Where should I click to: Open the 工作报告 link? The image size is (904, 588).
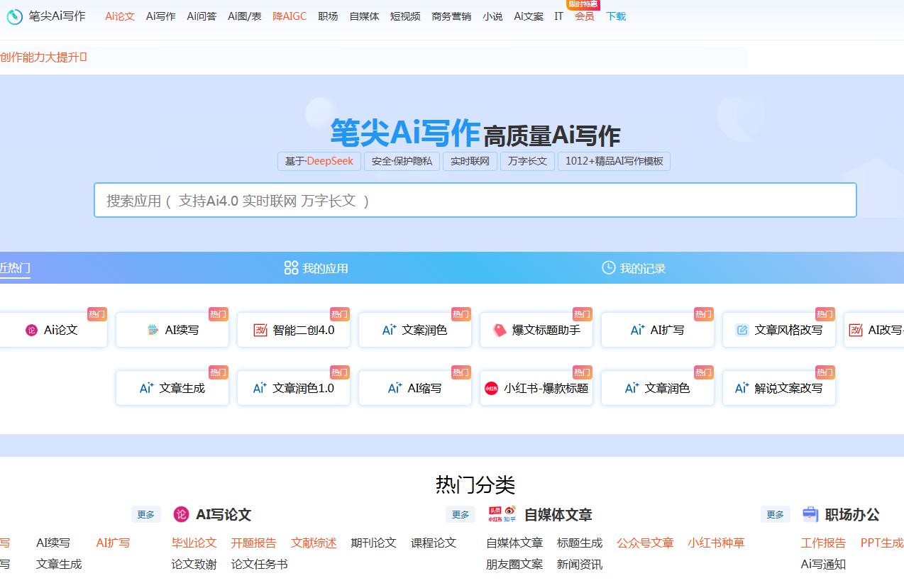click(823, 543)
